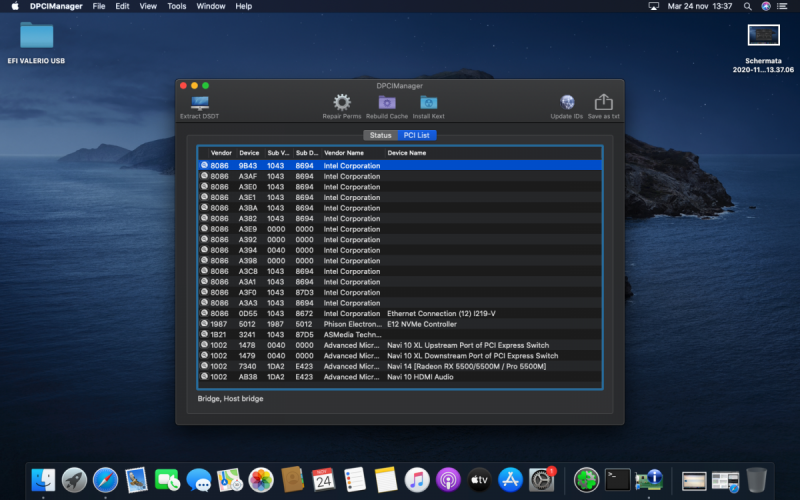Screen dimensions: 800x500
Task: Sort by the Vendor Name column header
Action: [x=344, y=153]
